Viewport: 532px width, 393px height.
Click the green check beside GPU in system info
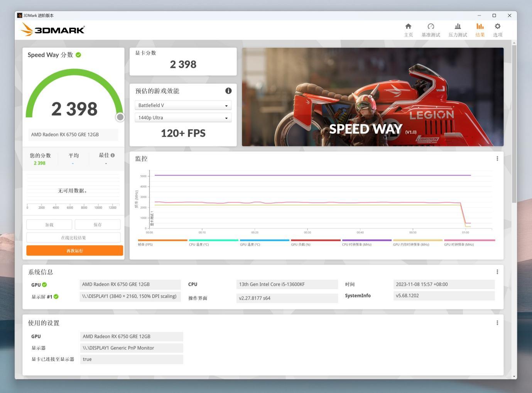[44, 285]
